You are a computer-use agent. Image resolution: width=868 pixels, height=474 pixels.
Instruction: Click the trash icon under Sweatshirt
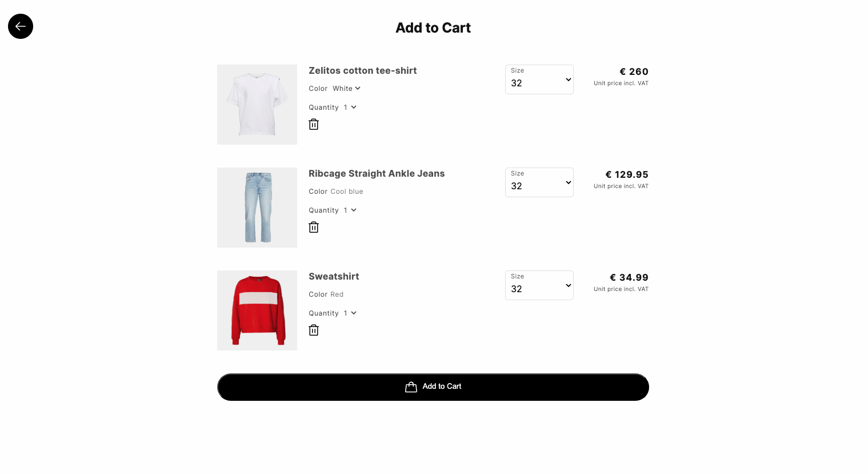click(314, 330)
